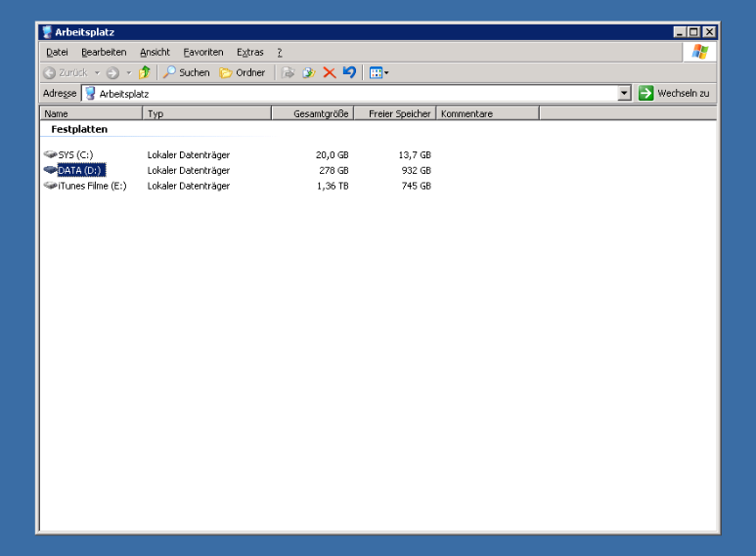
Task: Click inside the Arbeitsplatz address field
Action: (352, 93)
